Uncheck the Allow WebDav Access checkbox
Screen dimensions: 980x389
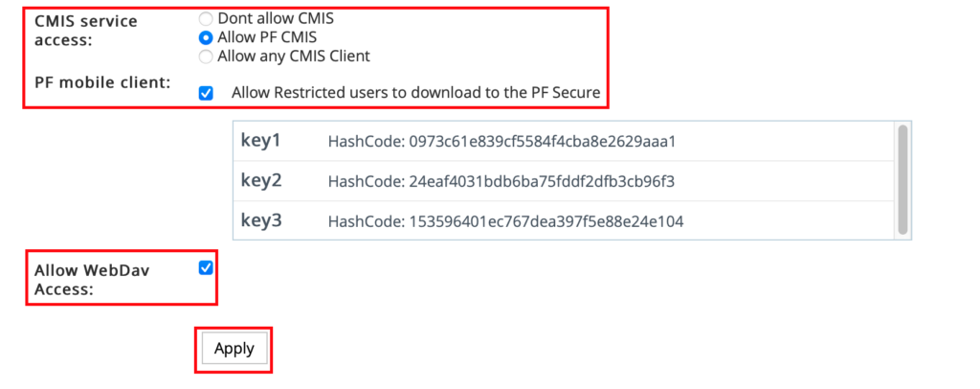[x=206, y=268]
